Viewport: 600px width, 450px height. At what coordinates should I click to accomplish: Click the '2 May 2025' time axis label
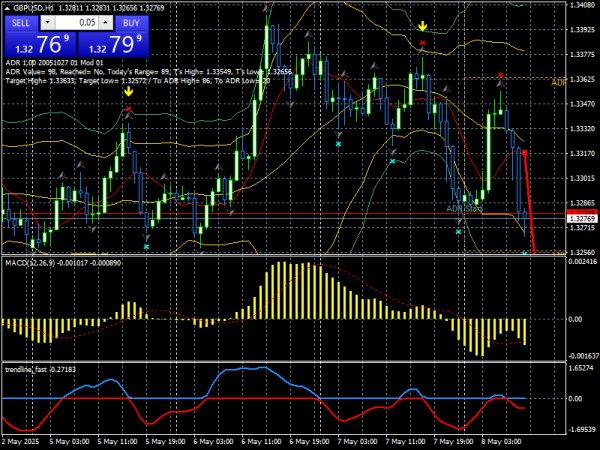21,442
